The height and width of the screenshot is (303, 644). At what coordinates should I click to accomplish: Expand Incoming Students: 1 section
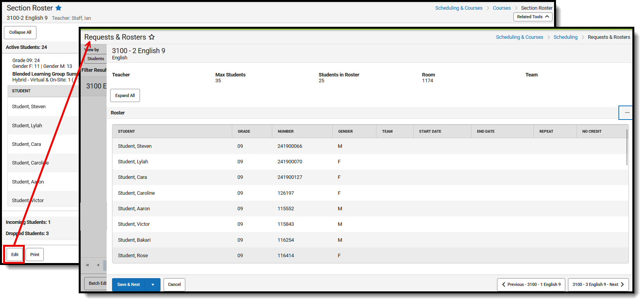click(x=28, y=222)
